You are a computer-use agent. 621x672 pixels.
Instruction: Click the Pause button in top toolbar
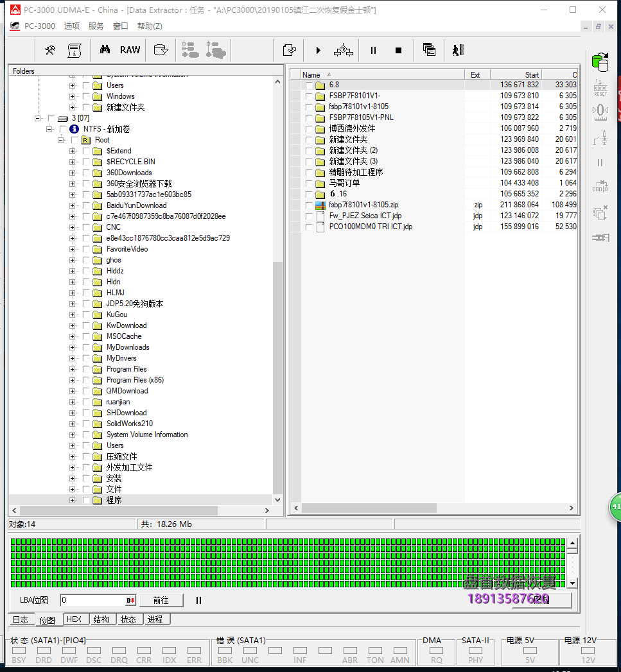click(373, 50)
